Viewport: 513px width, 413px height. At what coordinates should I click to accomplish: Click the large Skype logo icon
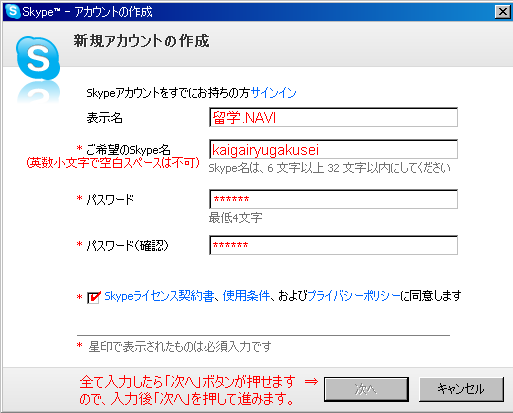click(38, 58)
